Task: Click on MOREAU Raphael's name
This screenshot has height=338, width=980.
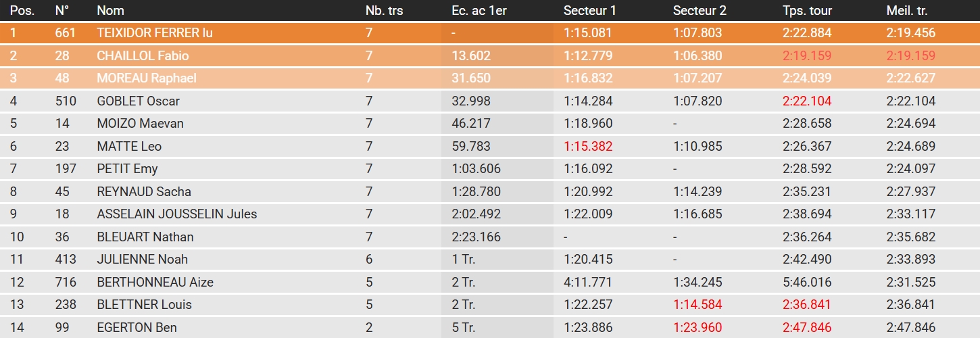Action: [147, 78]
